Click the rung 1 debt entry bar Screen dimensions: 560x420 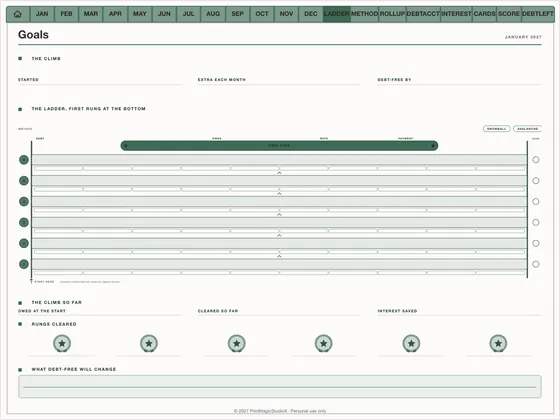(x=279, y=264)
